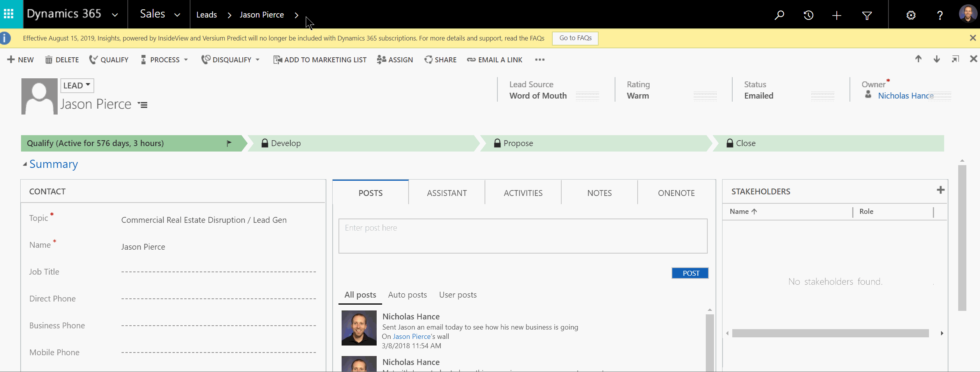Expand the Sales area dropdown

click(x=177, y=15)
